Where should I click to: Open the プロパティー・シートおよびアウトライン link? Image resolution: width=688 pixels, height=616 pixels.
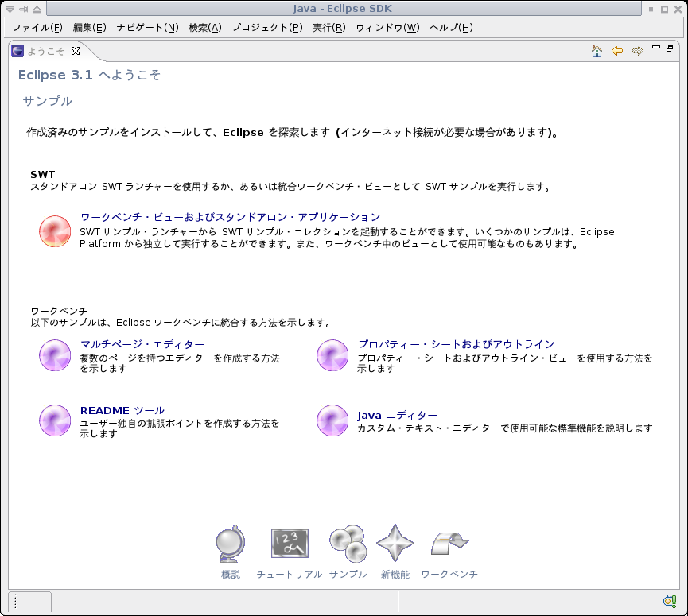point(457,344)
